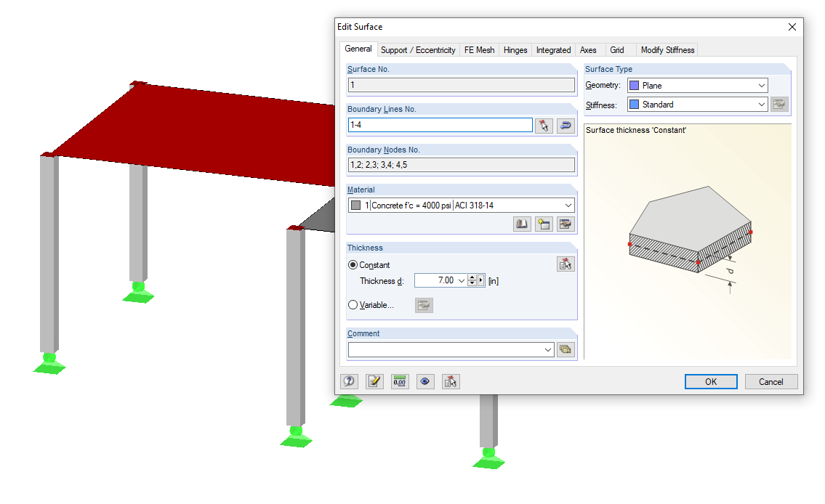Viewport: 825px width, 504px height.
Task: Open the material library
Action: point(521,224)
